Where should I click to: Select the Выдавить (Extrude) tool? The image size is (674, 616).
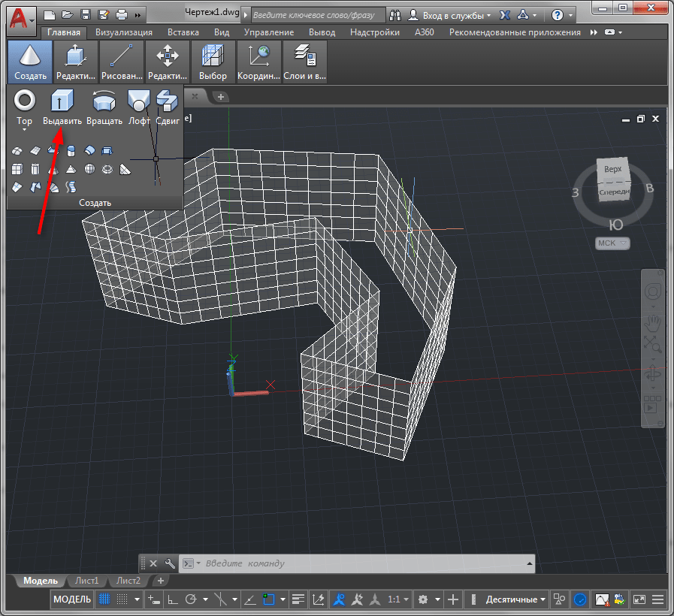(62, 101)
